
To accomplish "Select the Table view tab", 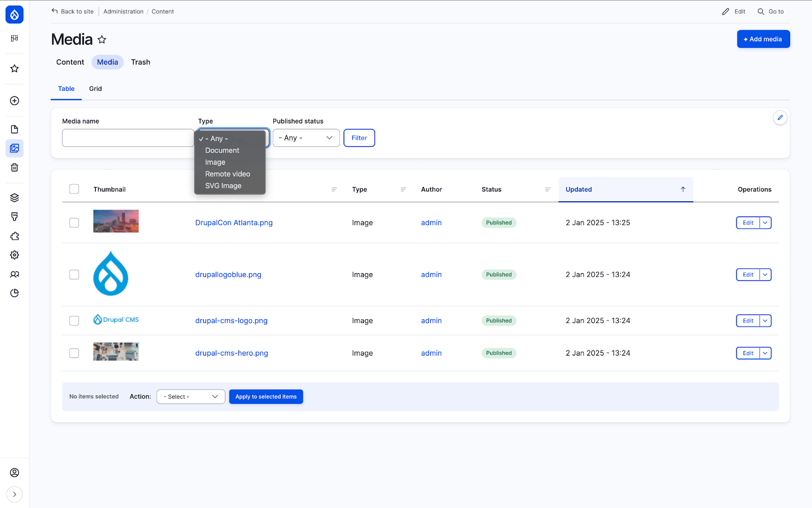I will coord(66,88).
